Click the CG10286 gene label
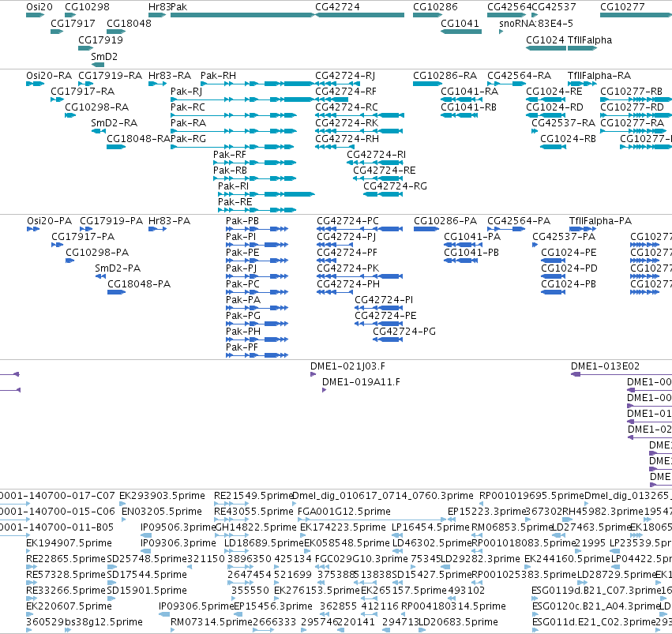 pos(435,7)
